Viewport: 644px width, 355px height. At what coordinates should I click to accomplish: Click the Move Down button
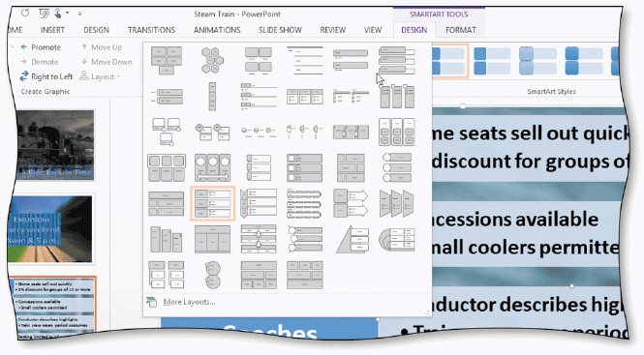click(107, 62)
